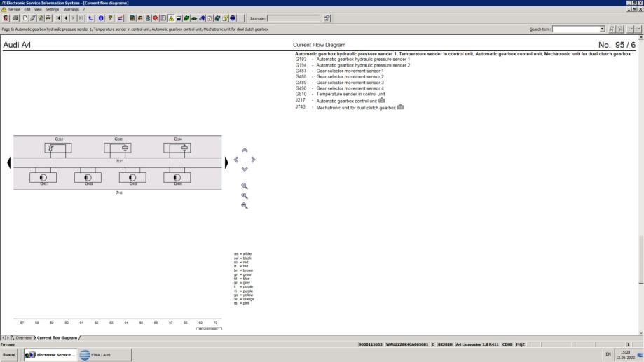Click the G490 sensor symbol in diagram
644x362 pixels.
(x=177, y=178)
